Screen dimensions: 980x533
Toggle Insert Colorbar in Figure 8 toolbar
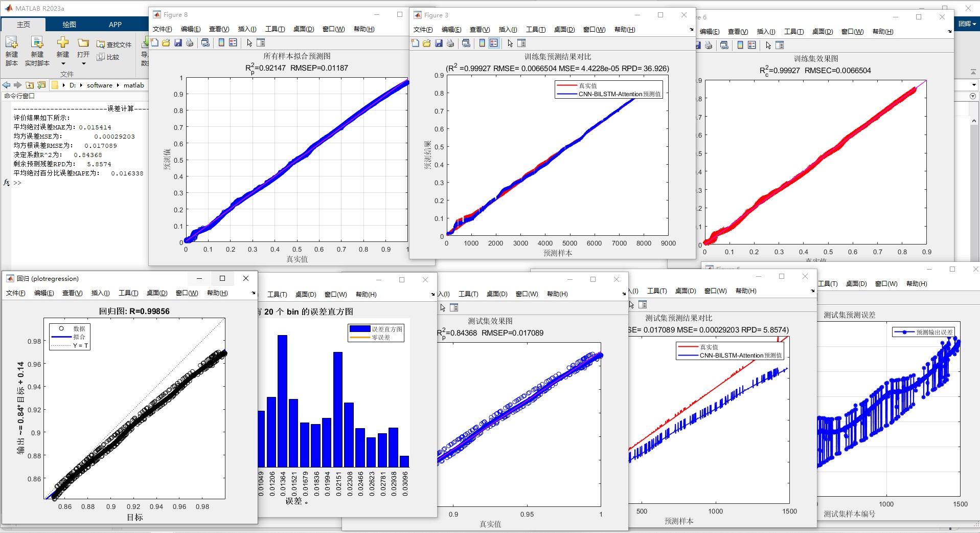[221, 42]
